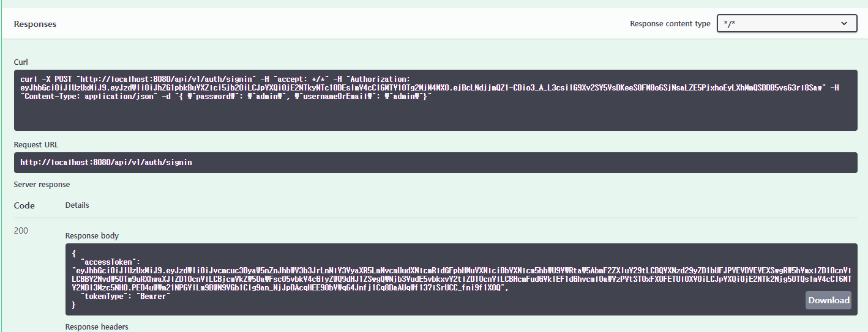The height and width of the screenshot is (332, 868).
Task: Click the Response body JSON block
Action: click(460, 279)
